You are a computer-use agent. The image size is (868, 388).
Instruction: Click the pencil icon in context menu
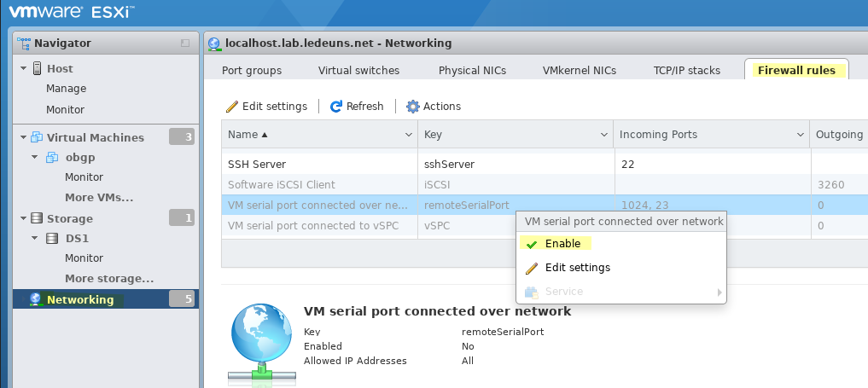(532, 268)
